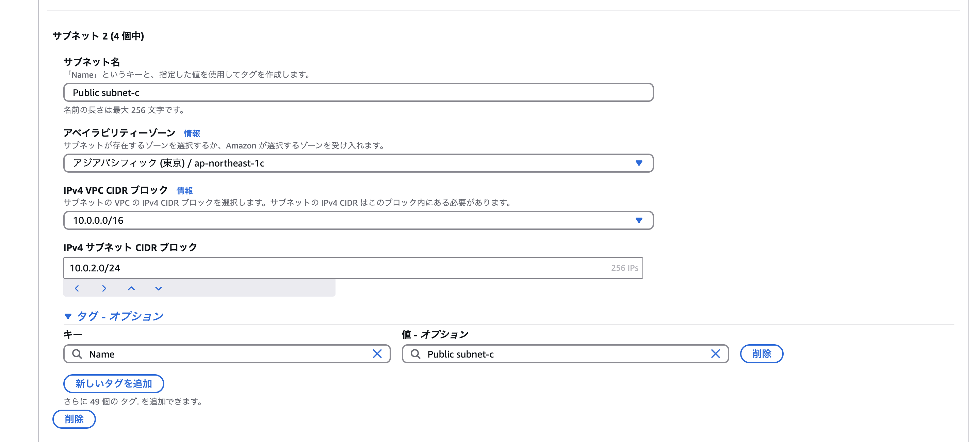
Task: Click the up arrow CIDR stepper icon
Action: [131, 288]
